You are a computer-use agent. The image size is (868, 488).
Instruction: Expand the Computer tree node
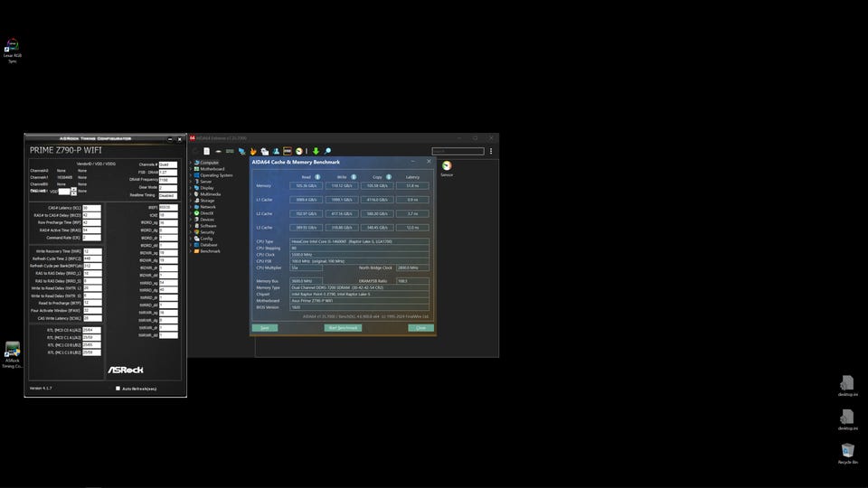click(x=191, y=163)
